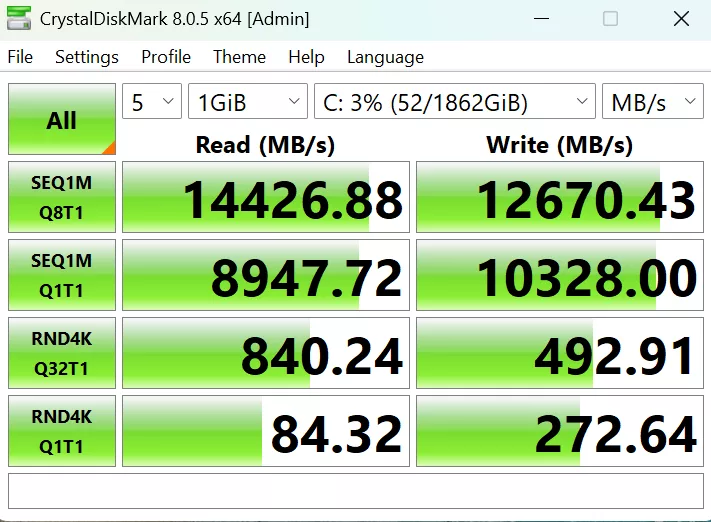The width and height of the screenshot is (711, 522).
Task: Click the 84.32 random read result
Action: coord(266,431)
